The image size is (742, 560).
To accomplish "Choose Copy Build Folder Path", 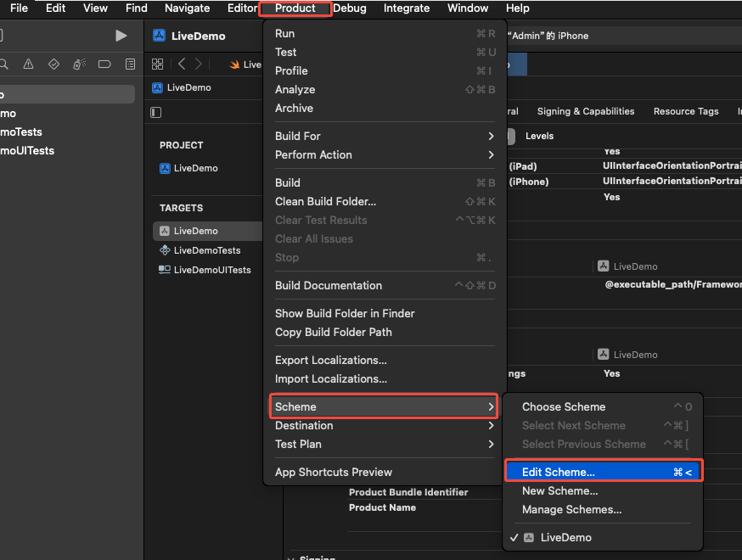I will [x=385, y=332].
